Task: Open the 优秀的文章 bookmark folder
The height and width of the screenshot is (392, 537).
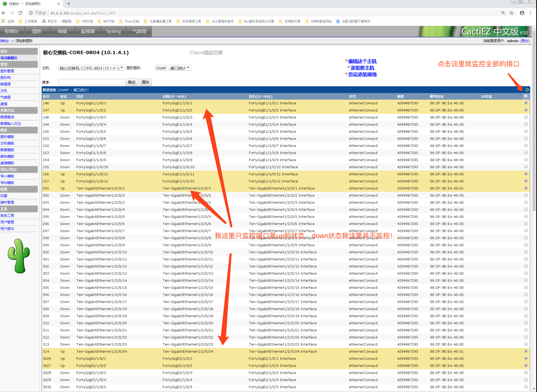Action: coord(289,21)
